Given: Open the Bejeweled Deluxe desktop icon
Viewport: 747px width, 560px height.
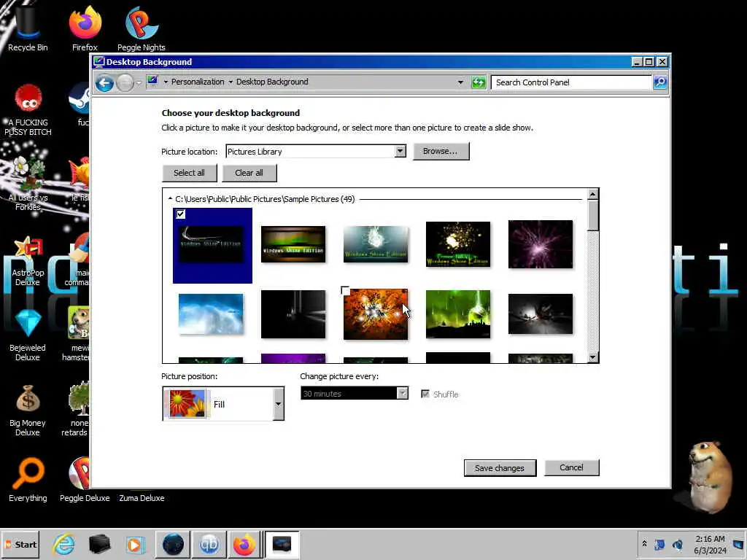Looking at the screenshot, I should (x=28, y=335).
